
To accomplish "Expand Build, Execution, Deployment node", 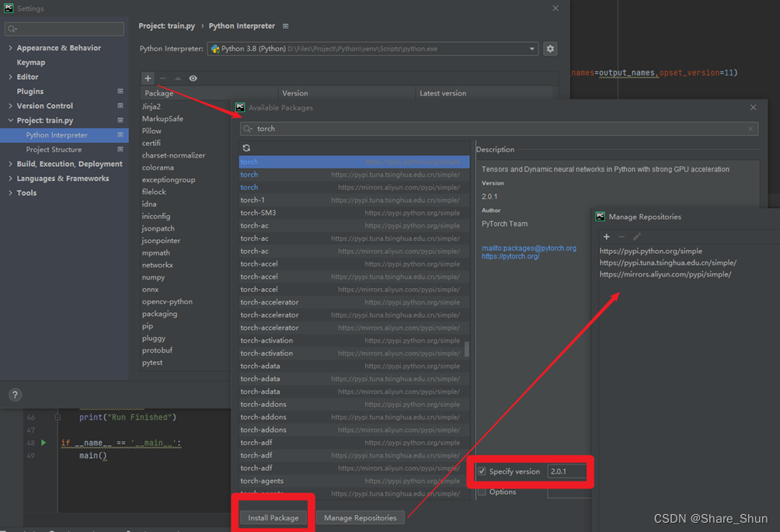I will [x=10, y=164].
